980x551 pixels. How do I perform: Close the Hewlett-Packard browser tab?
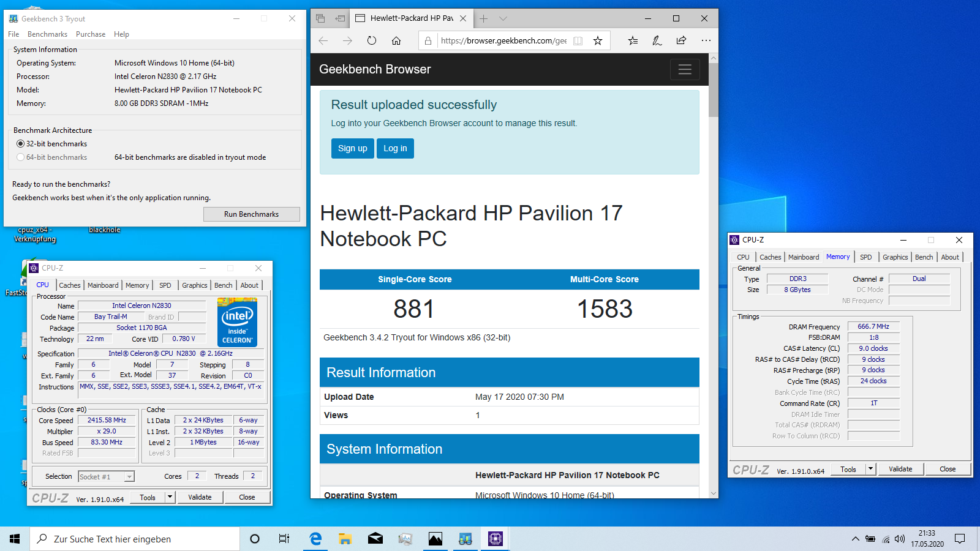(463, 18)
